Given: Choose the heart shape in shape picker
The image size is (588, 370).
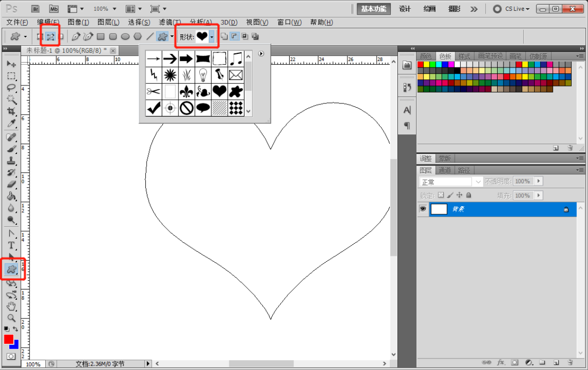Looking at the screenshot, I should point(219,91).
